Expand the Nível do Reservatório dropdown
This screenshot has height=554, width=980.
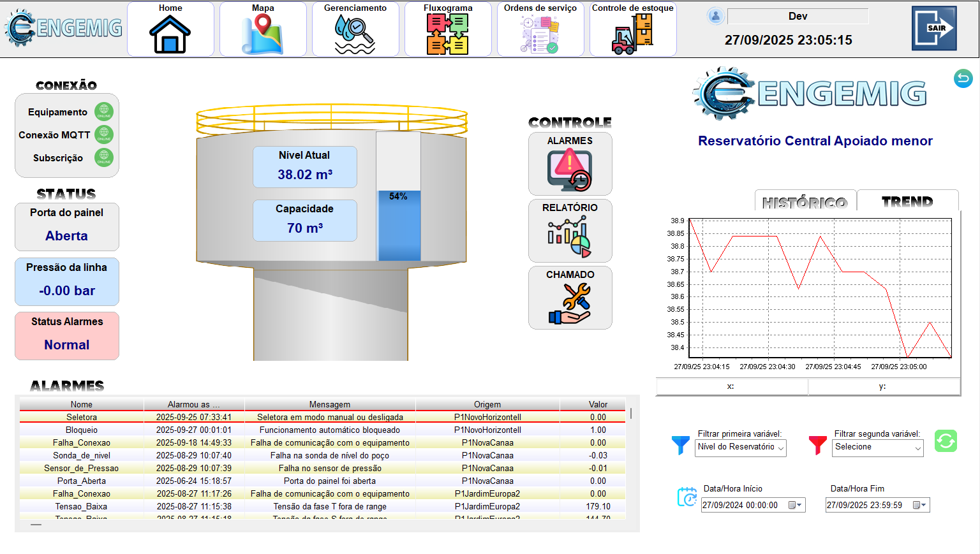[780, 448]
